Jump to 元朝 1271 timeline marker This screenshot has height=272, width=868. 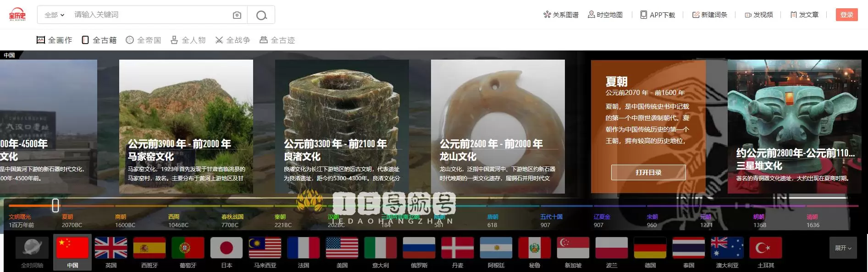tap(706, 221)
